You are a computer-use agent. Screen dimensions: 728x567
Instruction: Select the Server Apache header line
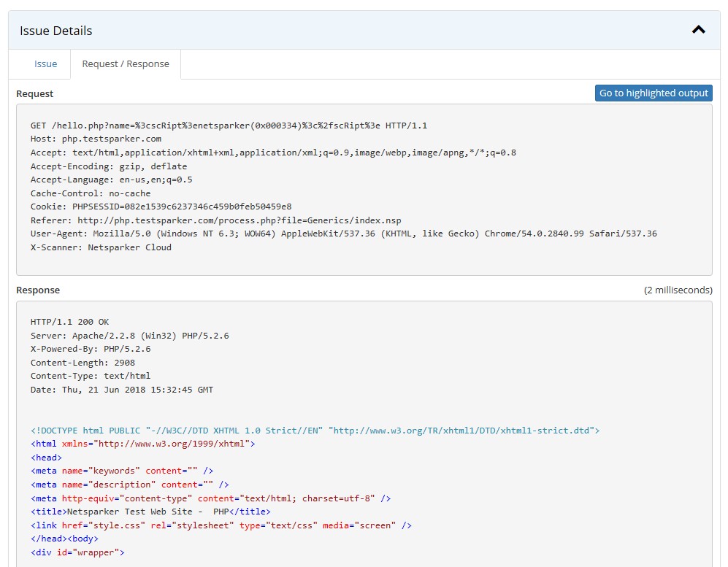pyautogui.click(x=129, y=336)
